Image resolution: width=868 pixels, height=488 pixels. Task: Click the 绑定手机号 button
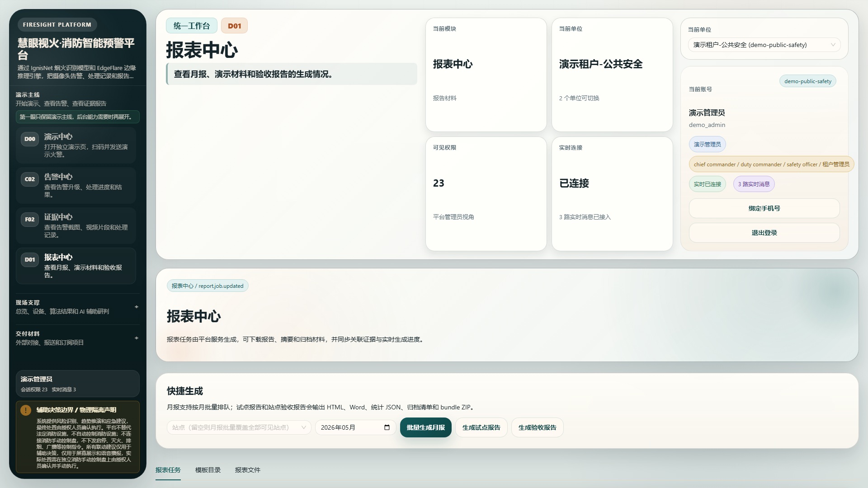coord(764,208)
